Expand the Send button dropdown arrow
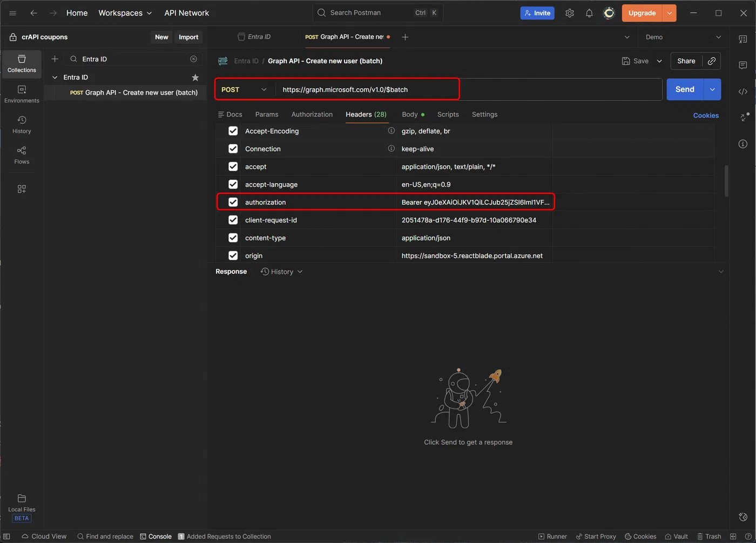Screen dimensions: 756x543 pyautogui.click(x=712, y=90)
